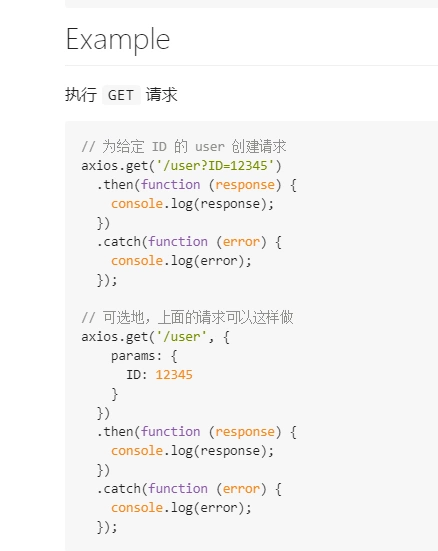Click the first comment line 为给定 ID

pyautogui.click(x=184, y=147)
